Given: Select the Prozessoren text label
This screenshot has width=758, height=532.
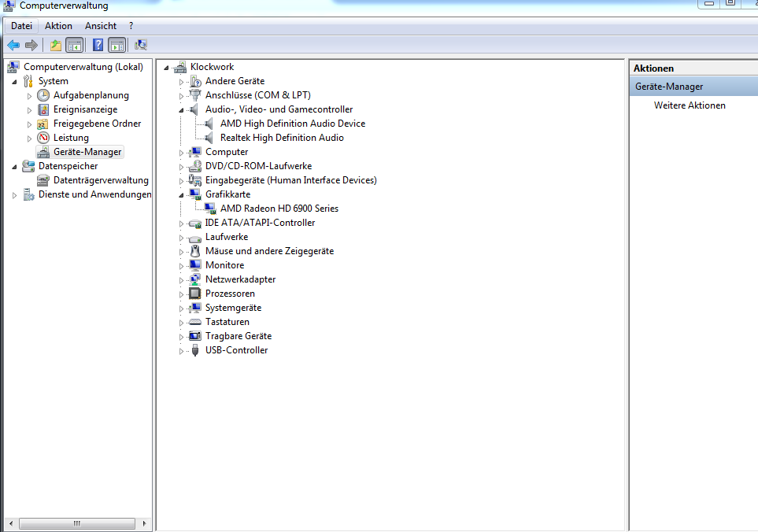Looking at the screenshot, I should click(x=230, y=294).
